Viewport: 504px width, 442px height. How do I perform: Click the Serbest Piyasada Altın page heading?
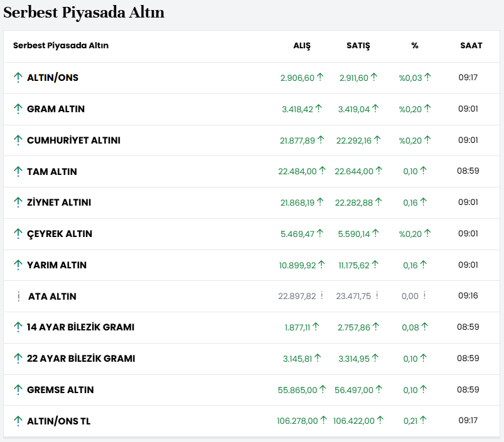click(84, 13)
